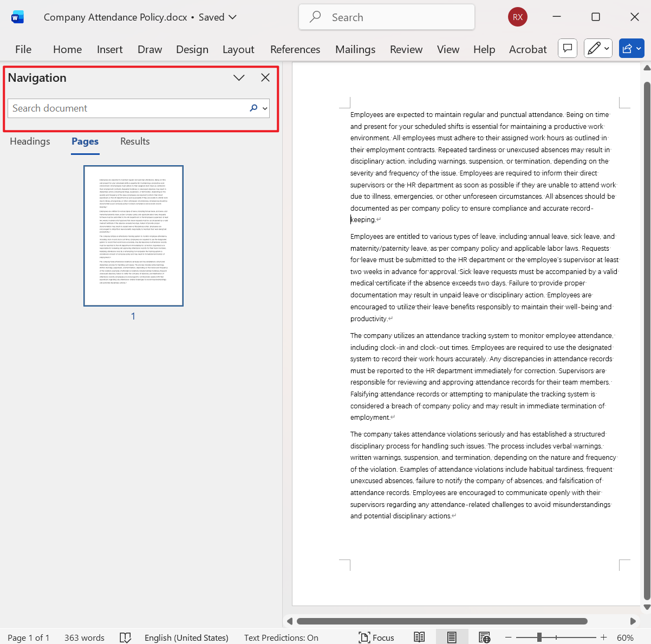Switch to the Headings tab
The image size is (651, 644).
[30, 141]
